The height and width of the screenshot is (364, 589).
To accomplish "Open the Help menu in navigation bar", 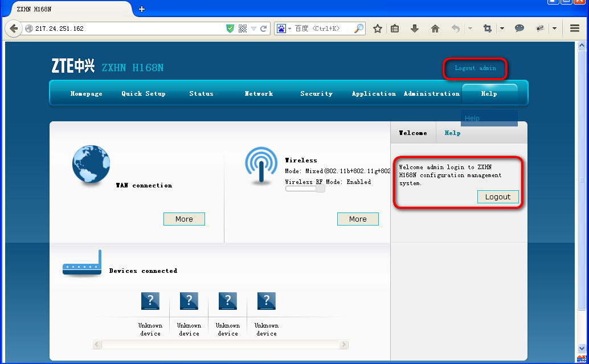I will coord(489,93).
